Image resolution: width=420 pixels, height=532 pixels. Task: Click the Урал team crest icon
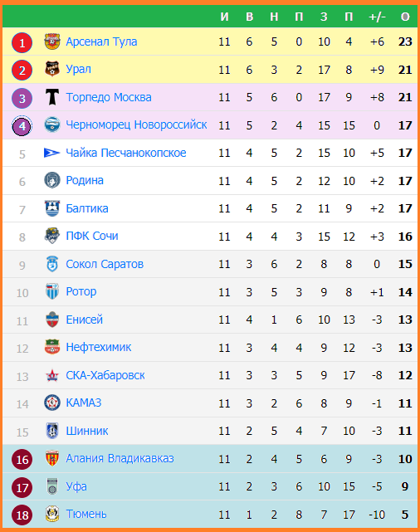pos(52,69)
